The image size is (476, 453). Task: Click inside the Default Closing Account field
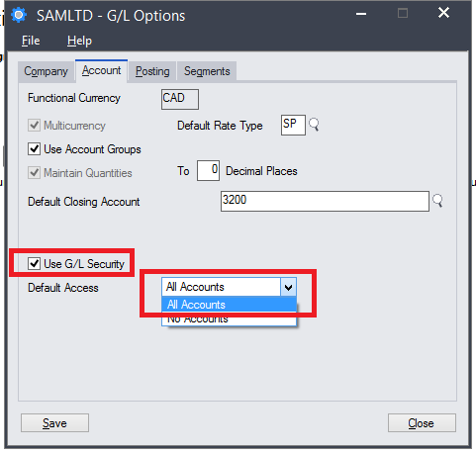(325, 201)
